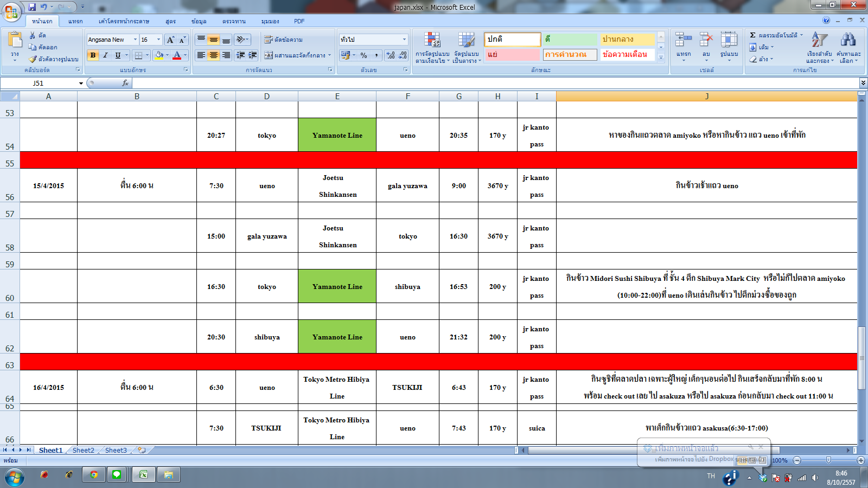Click the Delete cells (ลบ) button
Screen dimensions: 868x488
point(706,47)
